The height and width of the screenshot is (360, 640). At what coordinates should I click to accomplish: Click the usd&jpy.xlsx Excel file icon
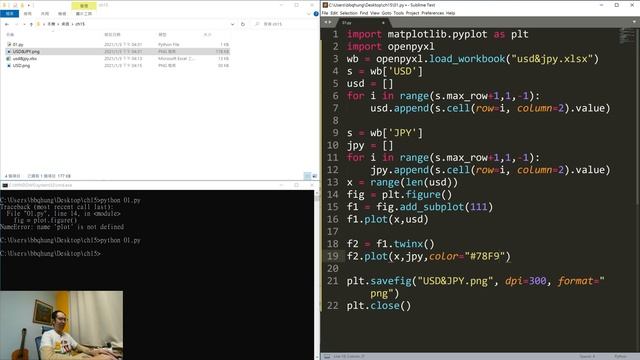click(x=9, y=58)
